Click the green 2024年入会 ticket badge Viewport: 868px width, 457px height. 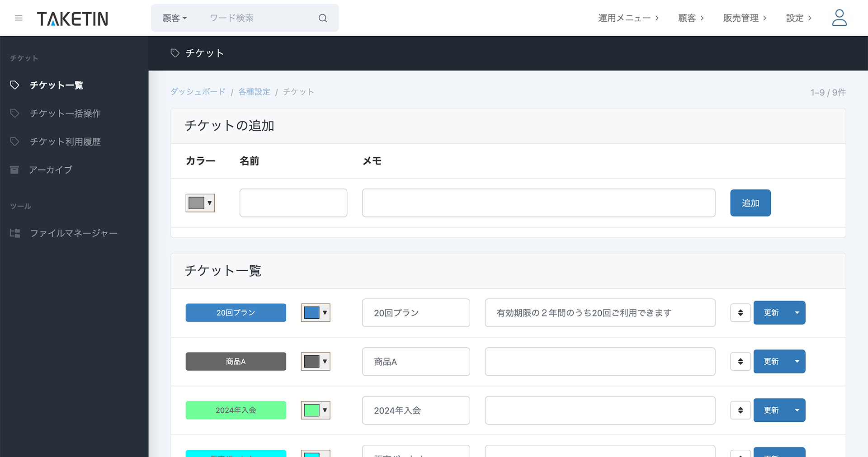pos(236,410)
